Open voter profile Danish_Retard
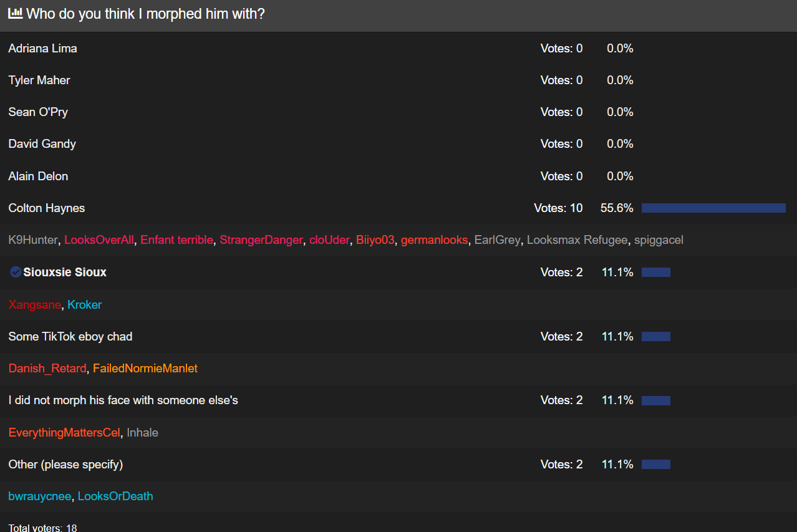This screenshot has height=532, width=797. click(47, 369)
